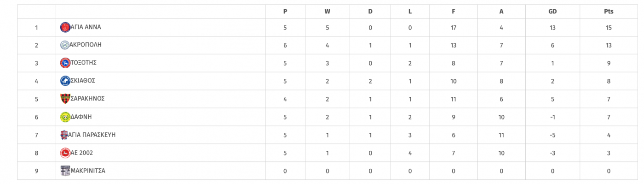Click the ΣΑΡΑΚΗΝΟΣ shield logo
Image resolution: width=644 pixels, height=184 pixels.
65,99
